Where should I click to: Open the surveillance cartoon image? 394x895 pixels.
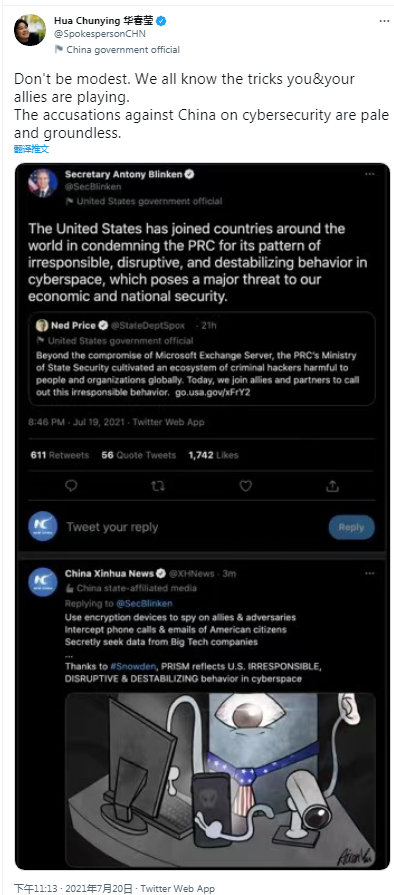point(220,780)
